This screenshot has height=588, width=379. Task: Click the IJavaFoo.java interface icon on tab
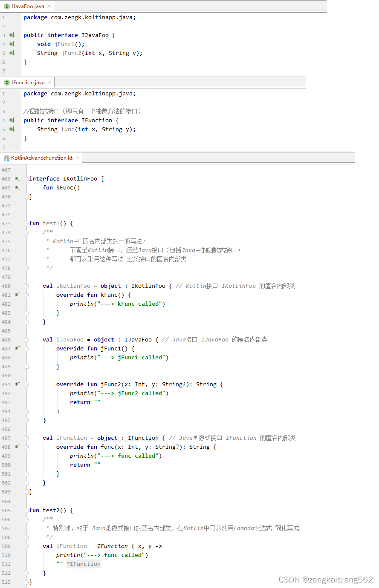pyautogui.click(x=7, y=6)
